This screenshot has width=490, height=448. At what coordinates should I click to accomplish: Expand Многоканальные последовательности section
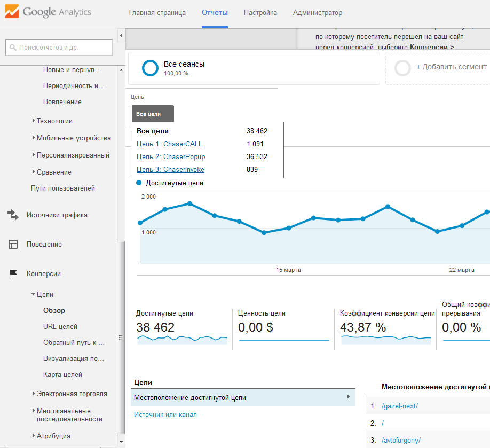pos(34,411)
